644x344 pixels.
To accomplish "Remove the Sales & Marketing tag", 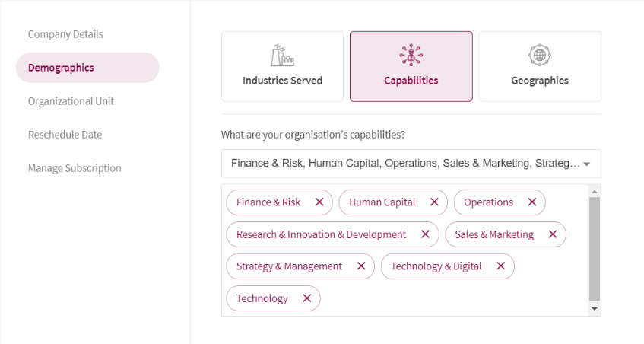I will point(553,234).
